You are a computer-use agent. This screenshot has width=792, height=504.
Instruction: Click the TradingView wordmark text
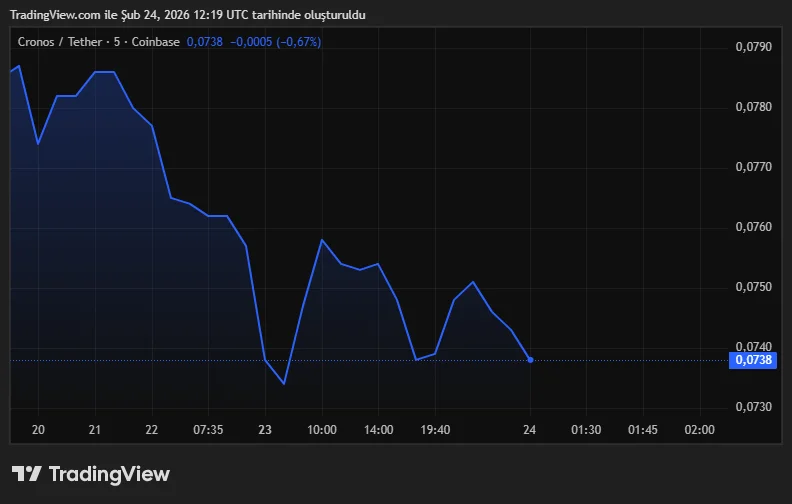point(109,474)
